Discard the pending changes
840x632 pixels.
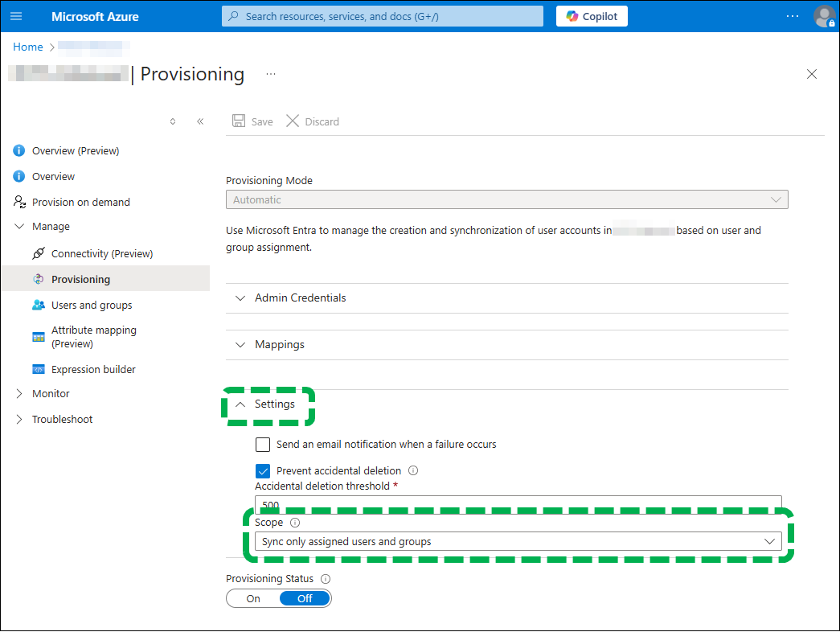coord(313,121)
